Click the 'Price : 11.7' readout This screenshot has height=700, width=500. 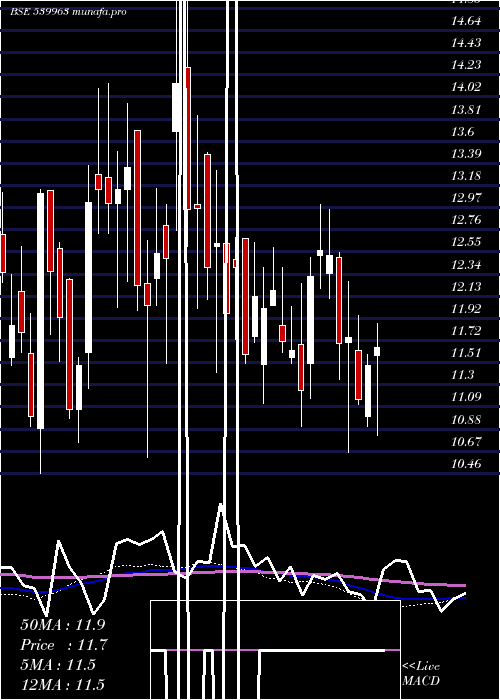63,645
